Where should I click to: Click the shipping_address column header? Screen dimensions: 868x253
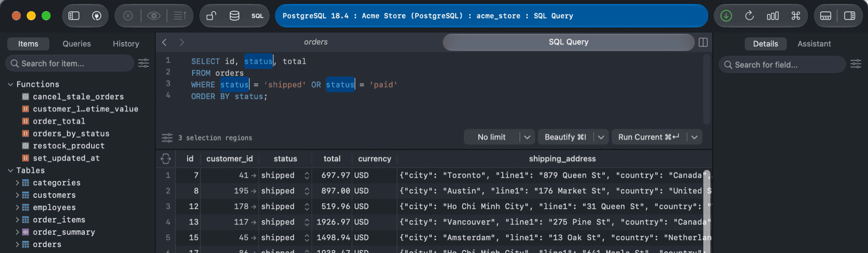tap(562, 159)
